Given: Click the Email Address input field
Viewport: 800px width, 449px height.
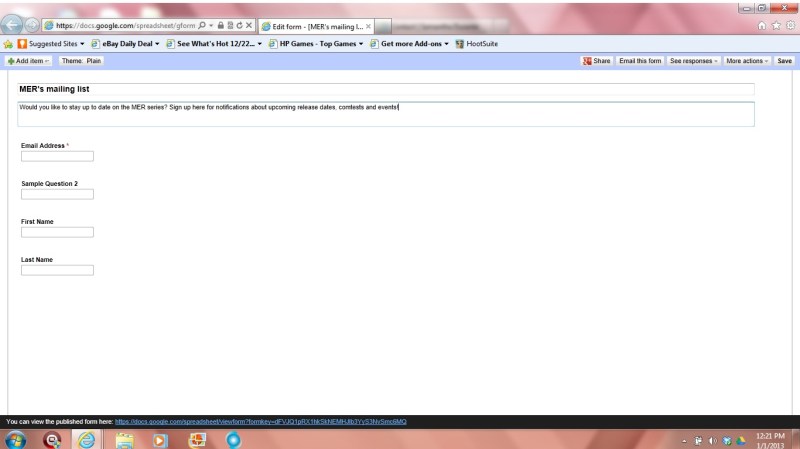Looking at the screenshot, I should pyautogui.click(x=57, y=156).
